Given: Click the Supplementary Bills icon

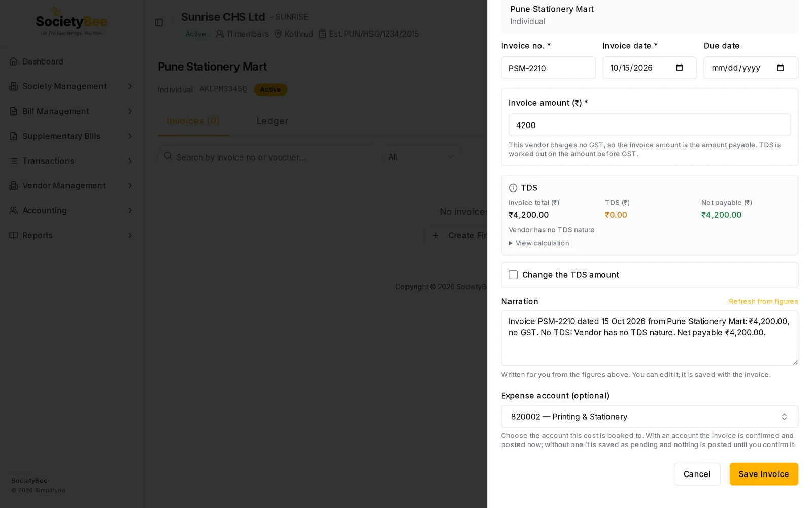Looking at the screenshot, I should tap(14, 136).
